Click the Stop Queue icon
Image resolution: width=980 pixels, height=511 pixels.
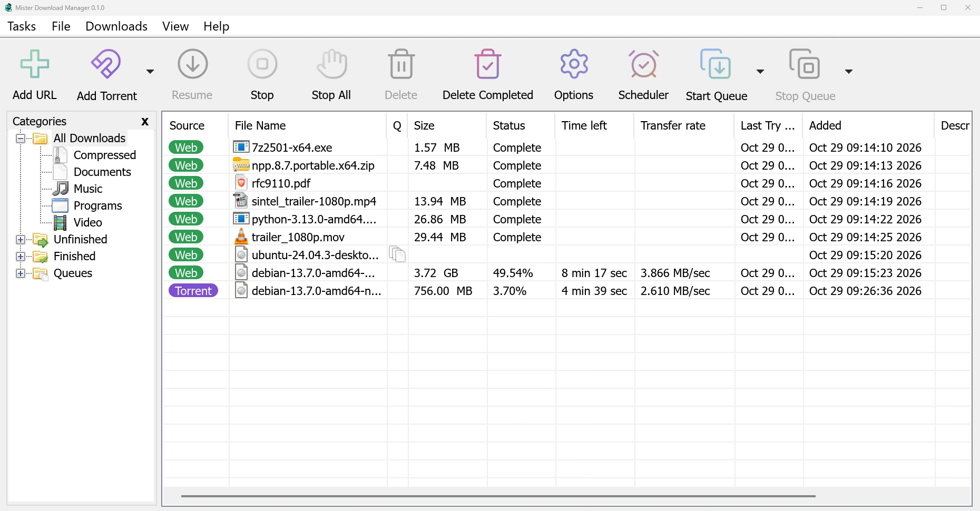pyautogui.click(x=805, y=64)
